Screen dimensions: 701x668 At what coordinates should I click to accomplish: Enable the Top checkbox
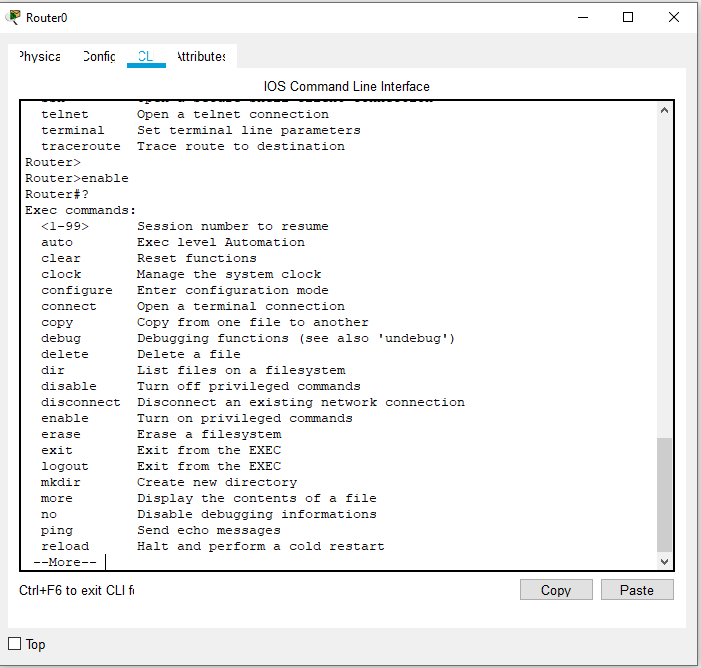coord(15,644)
